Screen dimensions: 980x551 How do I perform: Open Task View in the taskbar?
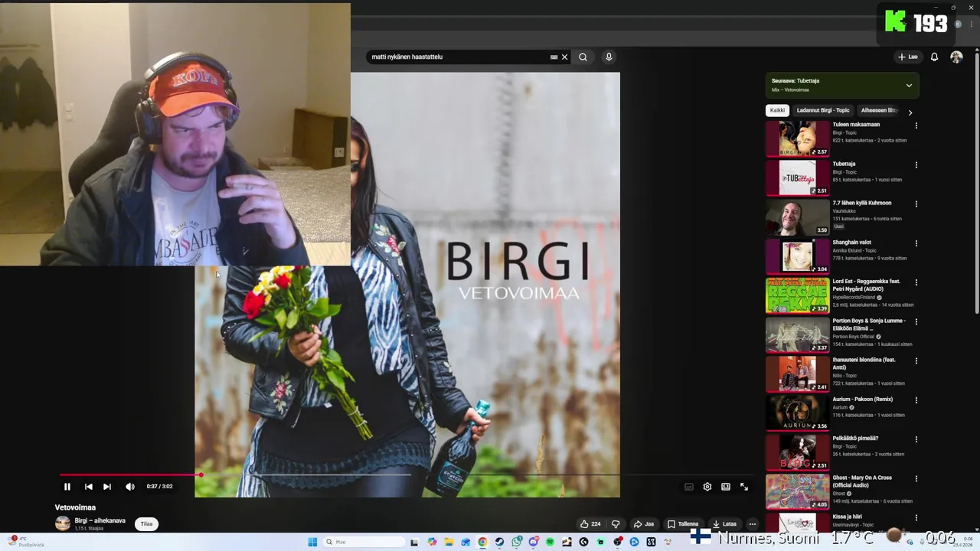pyautogui.click(x=414, y=542)
